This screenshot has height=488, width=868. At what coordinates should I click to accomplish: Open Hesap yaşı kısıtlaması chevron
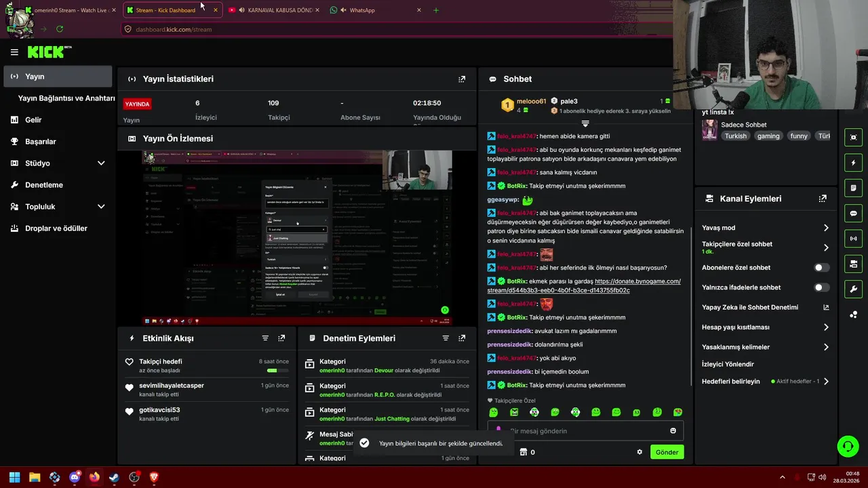coord(826,327)
